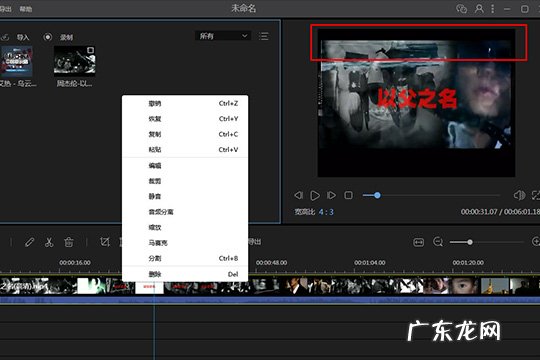Click the 4:3 aspect ratio value
540x360 pixels.
tap(326, 212)
